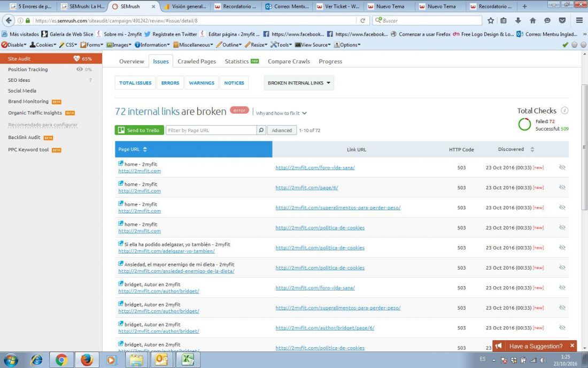Open the file explorer taskbar icon

click(x=136, y=360)
